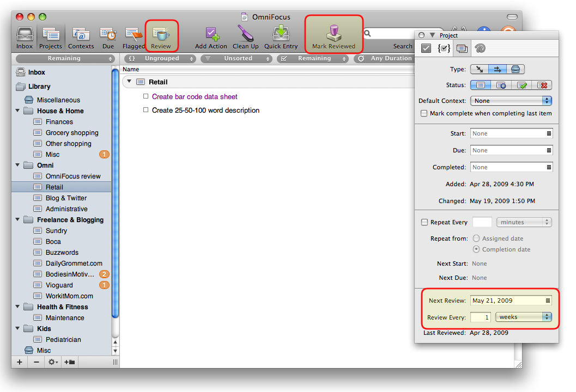Image resolution: width=576 pixels, height=392 pixels.
Task: Click the Name column header
Action: coord(131,69)
